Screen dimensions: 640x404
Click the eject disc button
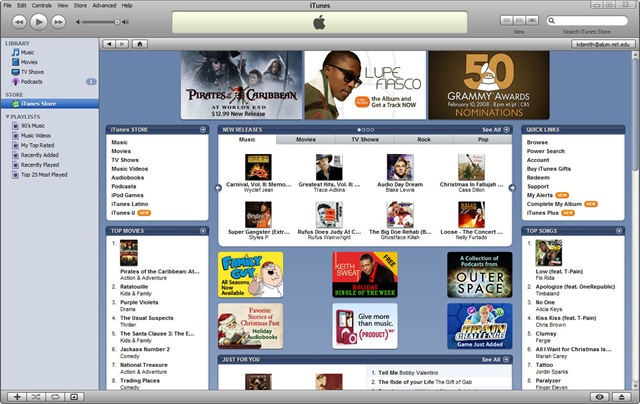[x=622, y=397]
